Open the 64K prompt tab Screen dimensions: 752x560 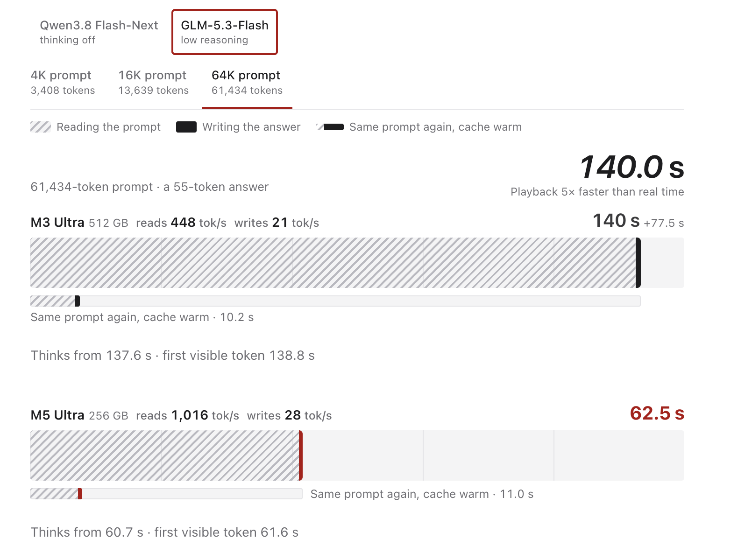(x=247, y=83)
